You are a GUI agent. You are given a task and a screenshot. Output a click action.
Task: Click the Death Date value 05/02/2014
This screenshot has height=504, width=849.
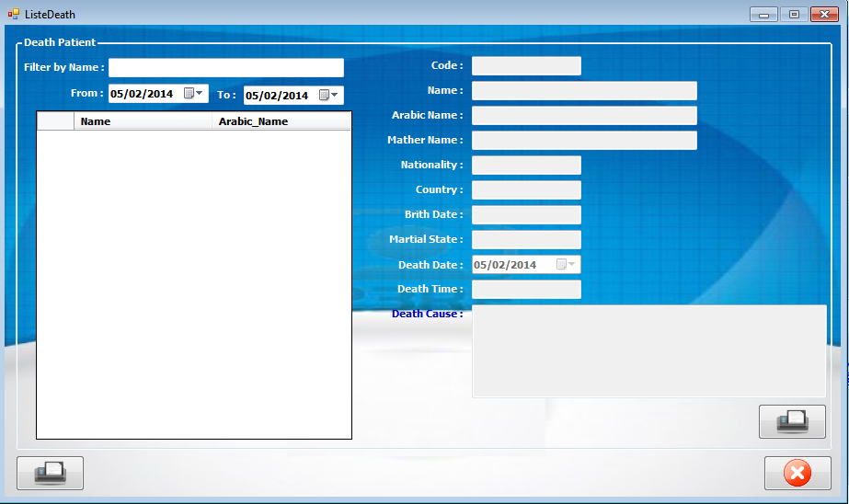[x=505, y=265]
